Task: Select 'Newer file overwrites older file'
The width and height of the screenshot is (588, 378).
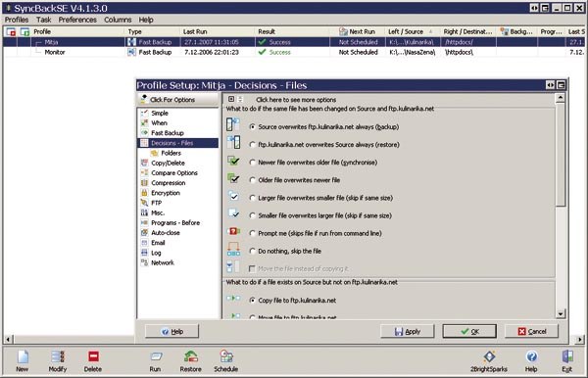Action: [x=253, y=163]
